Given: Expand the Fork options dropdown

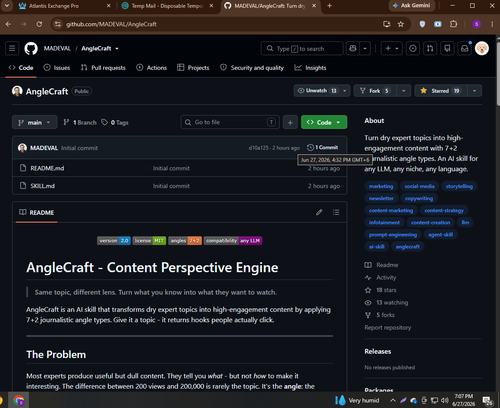Looking at the screenshot, I should 404,91.
